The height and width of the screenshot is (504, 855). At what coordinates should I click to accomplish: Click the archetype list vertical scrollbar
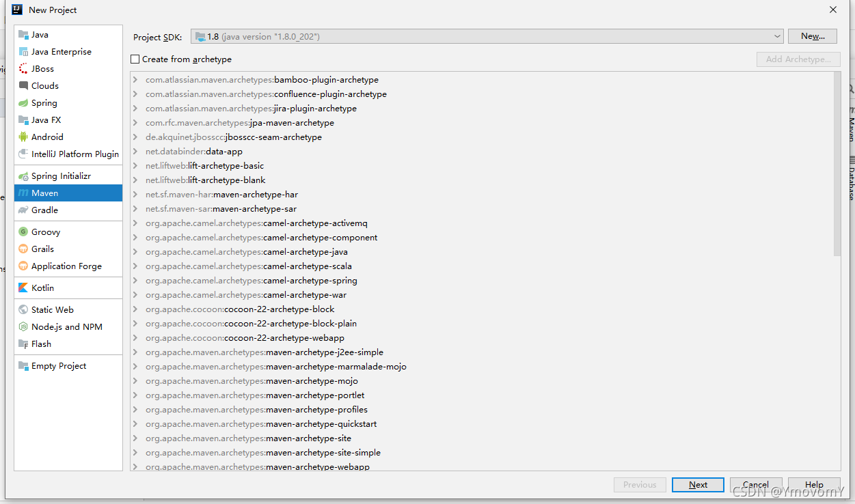point(837,164)
